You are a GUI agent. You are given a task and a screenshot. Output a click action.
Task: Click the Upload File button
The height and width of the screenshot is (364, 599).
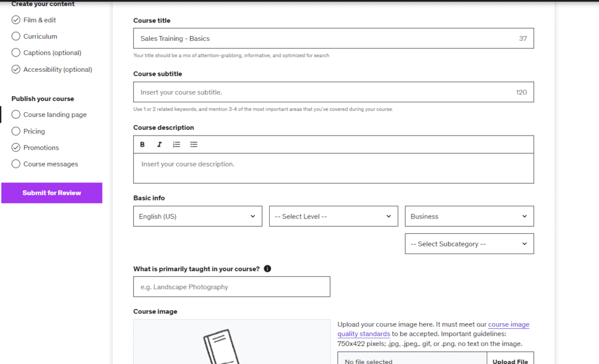pyautogui.click(x=510, y=358)
